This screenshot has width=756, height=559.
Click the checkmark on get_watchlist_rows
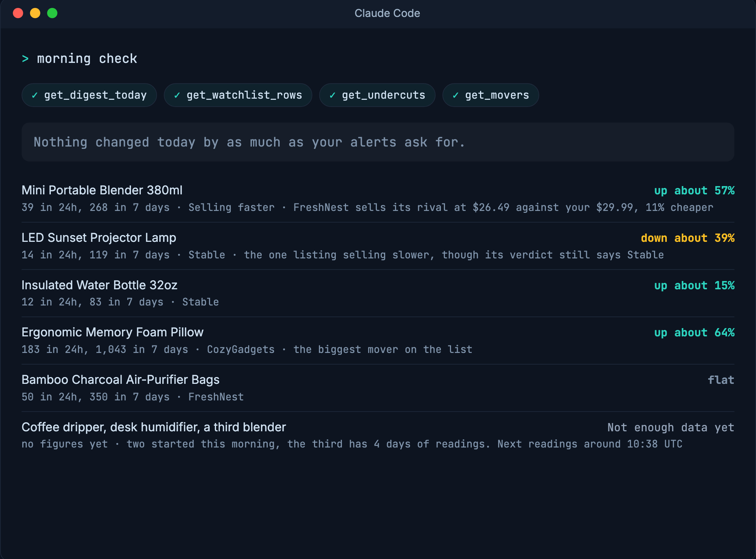click(x=177, y=95)
